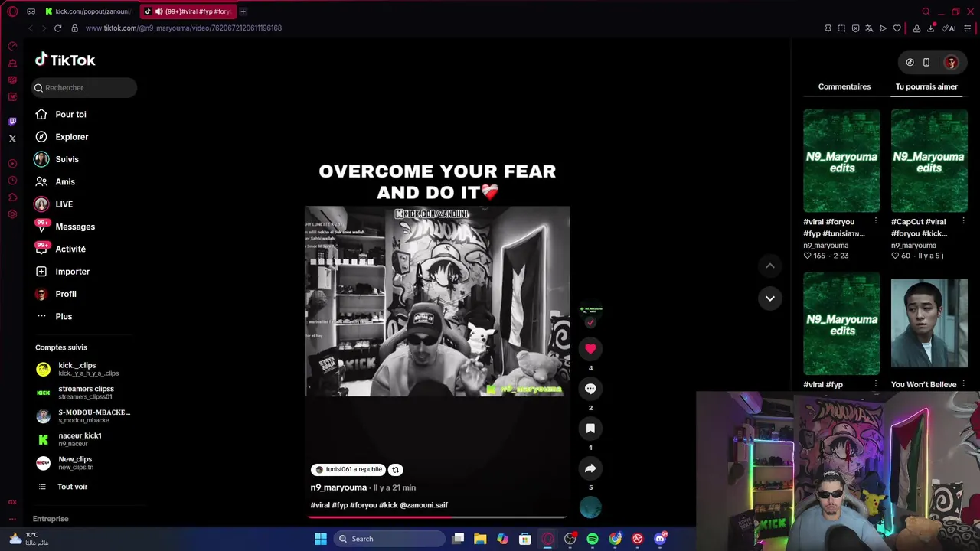Click the video progress bar
Viewport: 980px width, 551px height.
[437, 517]
